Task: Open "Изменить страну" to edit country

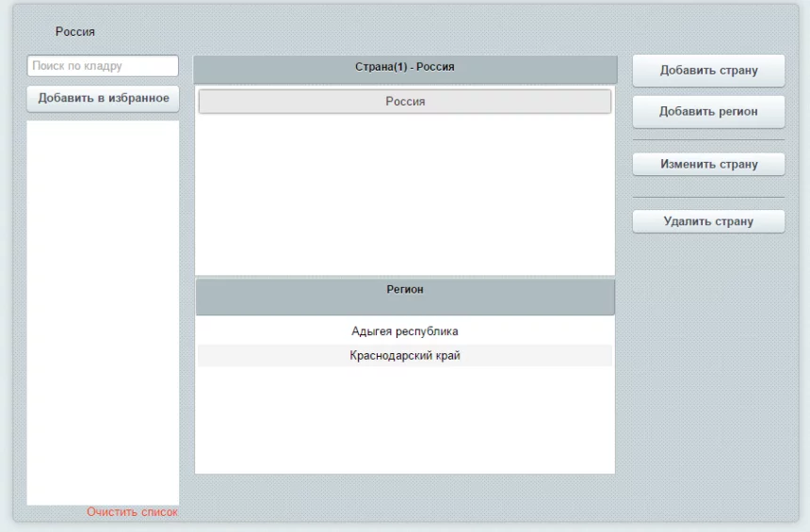Action: 707,164
